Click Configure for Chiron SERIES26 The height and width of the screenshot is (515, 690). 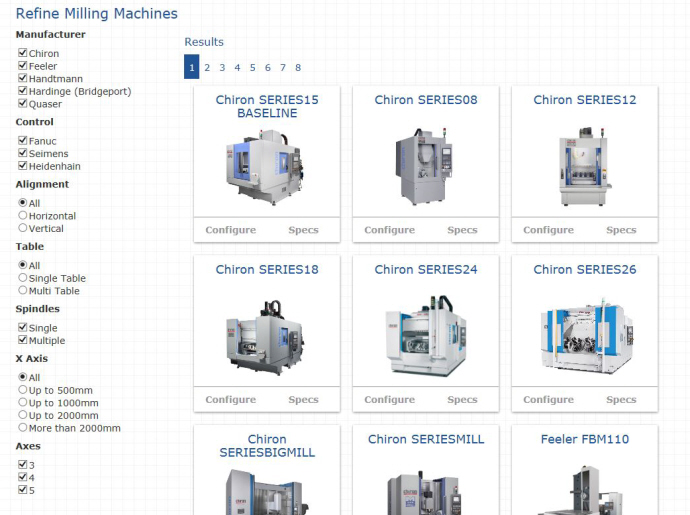click(x=548, y=399)
